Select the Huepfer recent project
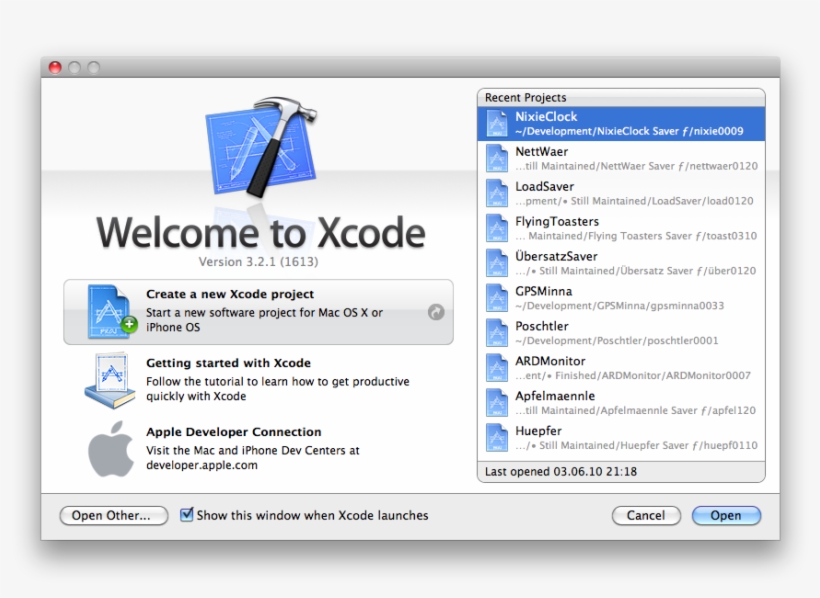The height and width of the screenshot is (598, 820). (x=621, y=438)
